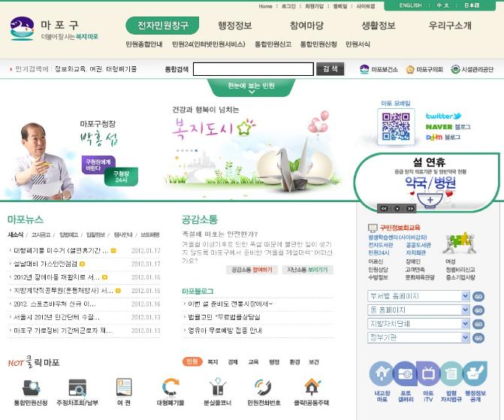Open the 대형폐기물 recycle icon
This screenshot has width=504, height=420.
point(171,387)
